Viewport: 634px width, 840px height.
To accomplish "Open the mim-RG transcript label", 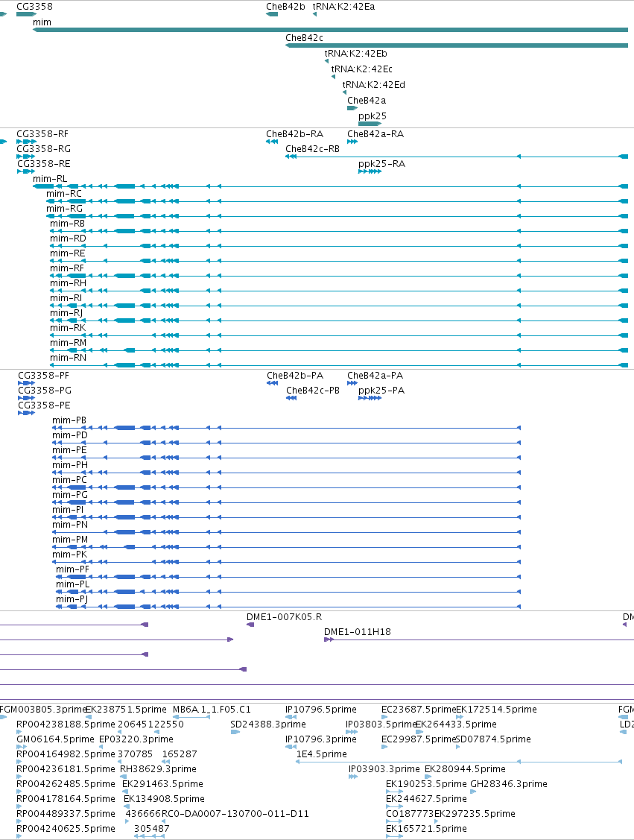I will tap(64, 209).
